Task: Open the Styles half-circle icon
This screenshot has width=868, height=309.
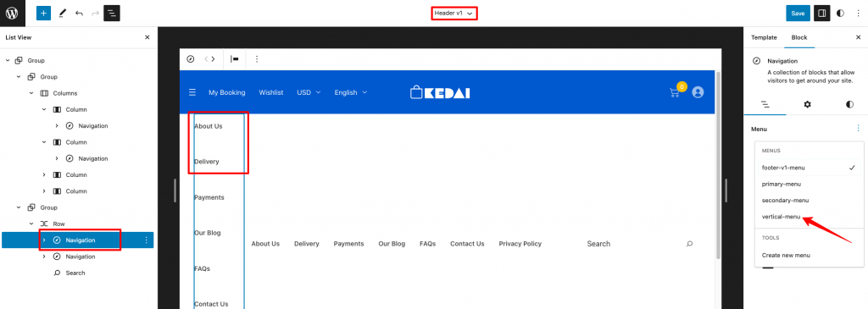Action: pyautogui.click(x=841, y=14)
